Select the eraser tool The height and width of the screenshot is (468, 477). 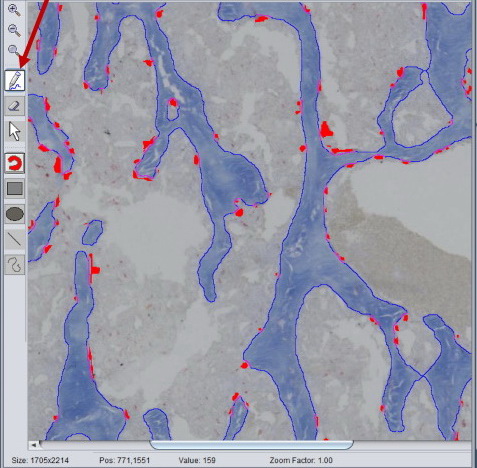click(x=15, y=106)
